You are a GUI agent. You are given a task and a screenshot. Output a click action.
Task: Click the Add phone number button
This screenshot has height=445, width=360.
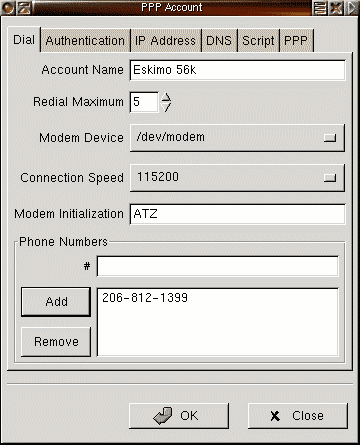(x=56, y=302)
